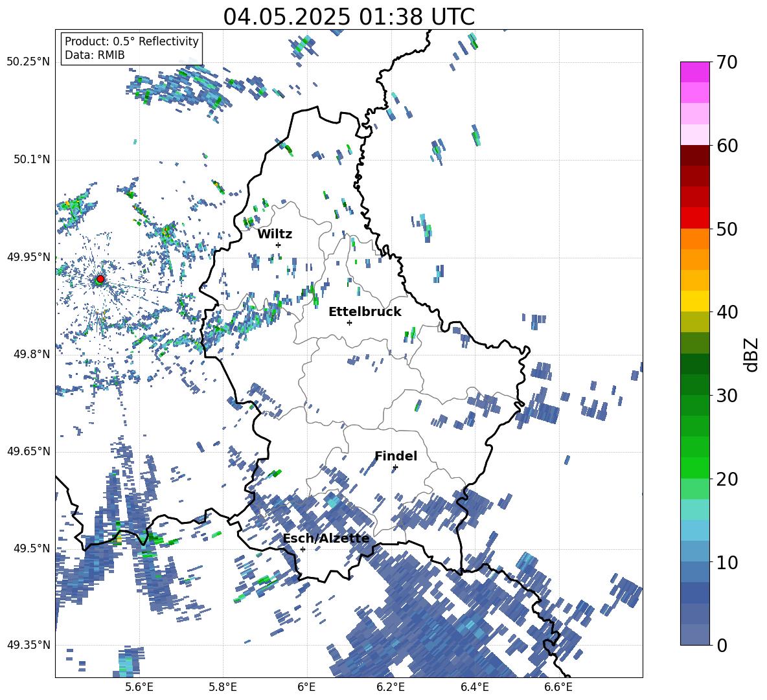Viewport: 767px width, 700px height.
Task: Click the Ettelbruck station cross marker
Action: click(x=349, y=322)
